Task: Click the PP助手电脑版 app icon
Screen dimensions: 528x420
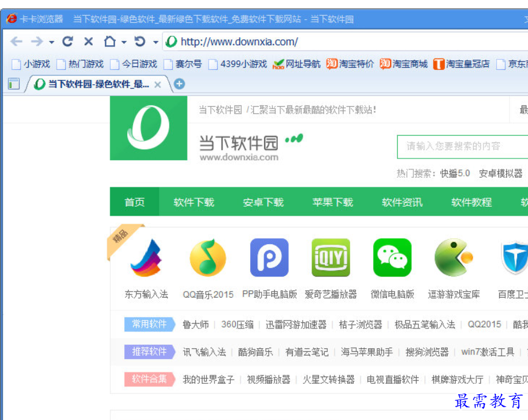Action: (269, 257)
